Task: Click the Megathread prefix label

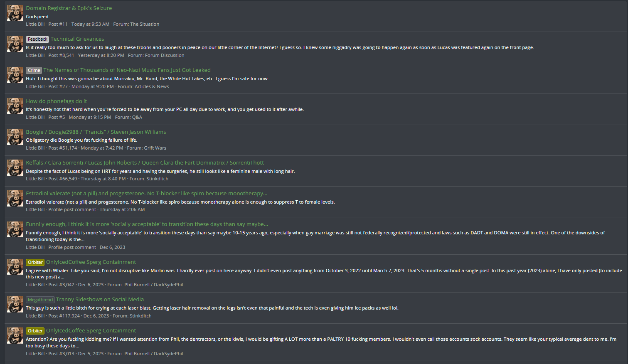Action: click(40, 300)
